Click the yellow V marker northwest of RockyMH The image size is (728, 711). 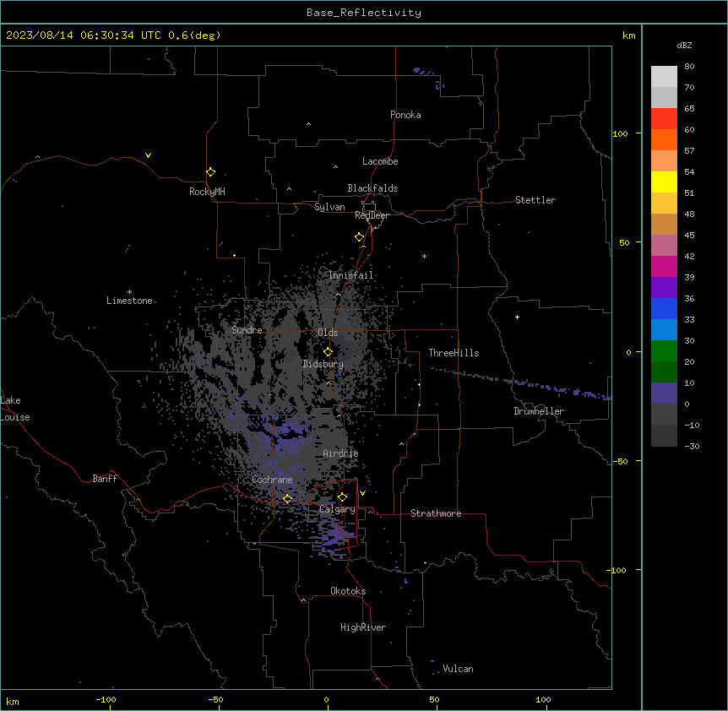point(148,155)
